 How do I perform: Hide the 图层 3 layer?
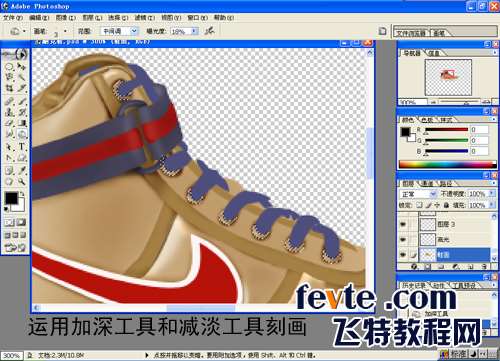[x=403, y=224]
